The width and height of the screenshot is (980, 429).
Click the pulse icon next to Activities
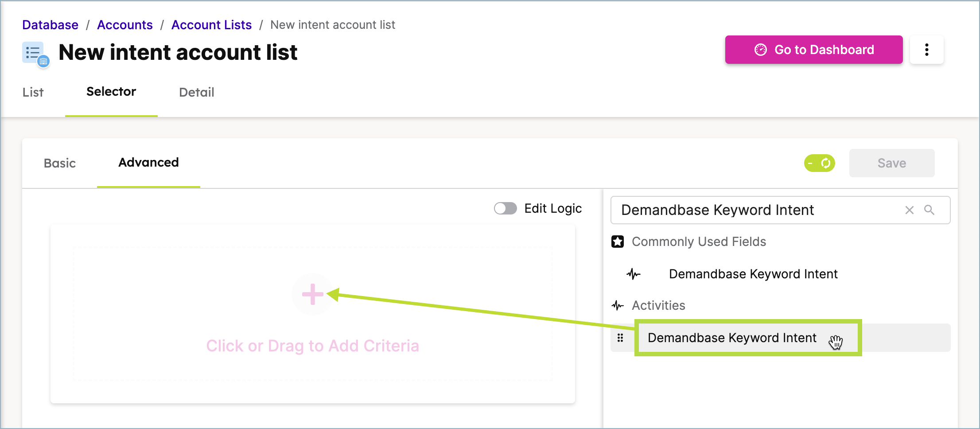click(x=618, y=305)
